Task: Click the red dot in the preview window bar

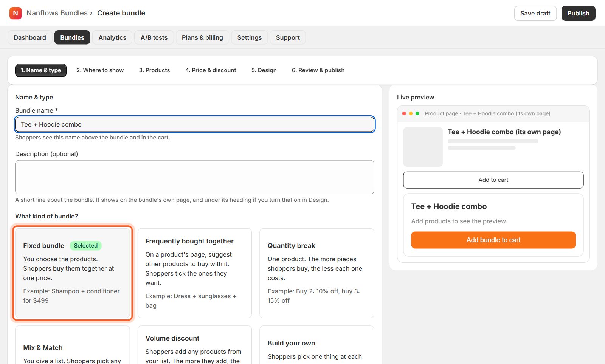Action: coord(404,113)
